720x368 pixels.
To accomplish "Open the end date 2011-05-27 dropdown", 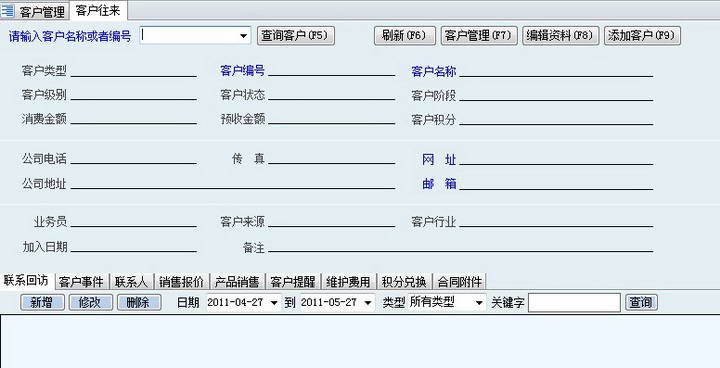I will tap(367, 303).
